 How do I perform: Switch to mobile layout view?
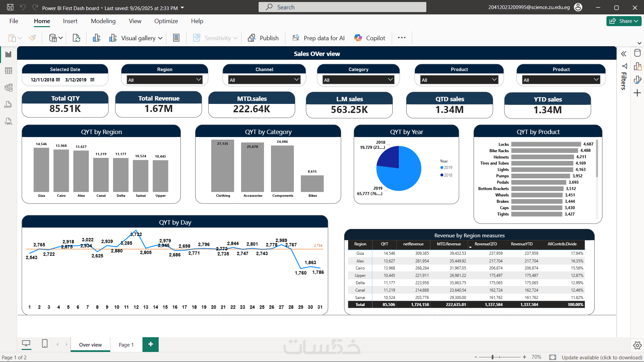[x=45, y=344]
